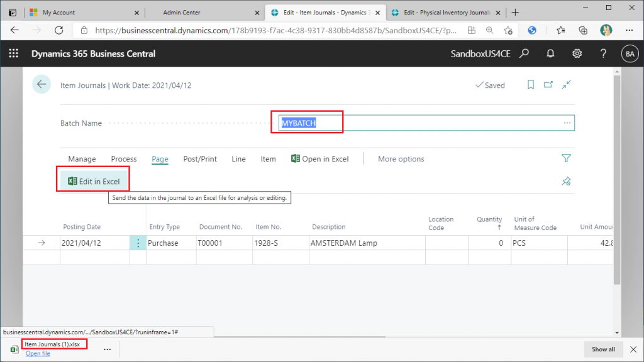Open the BA user account avatar
The image size is (644, 362).
(x=630, y=54)
